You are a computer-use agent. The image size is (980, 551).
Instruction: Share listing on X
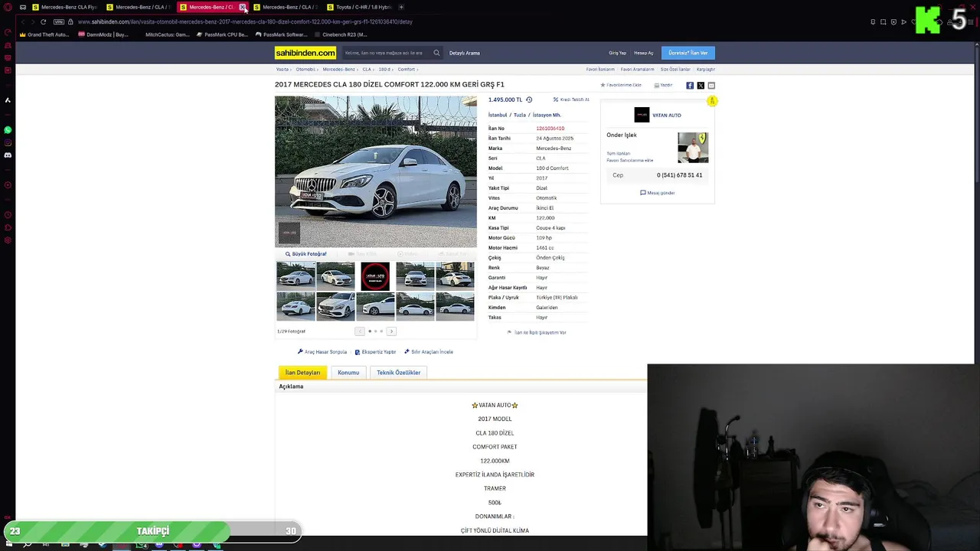tap(701, 86)
